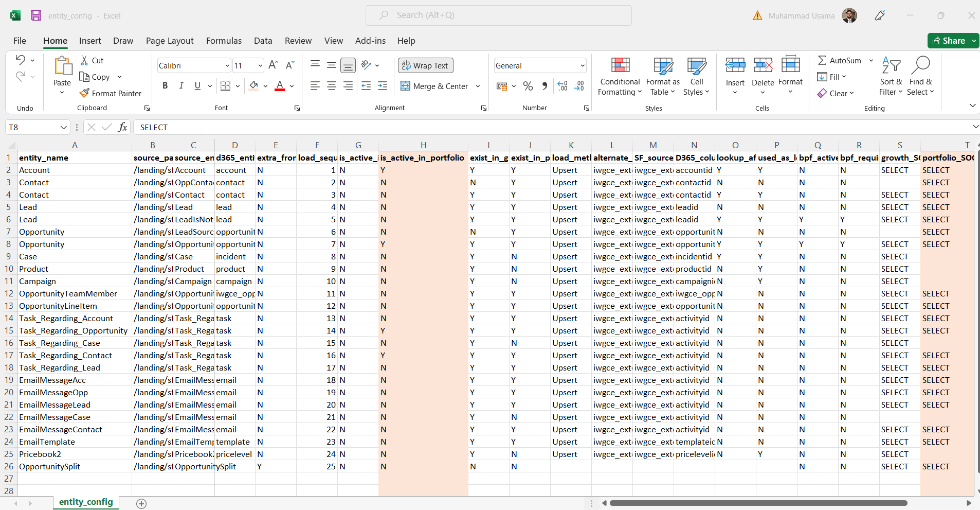
Task: Switch to the Formulas tab
Action: [x=224, y=41]
